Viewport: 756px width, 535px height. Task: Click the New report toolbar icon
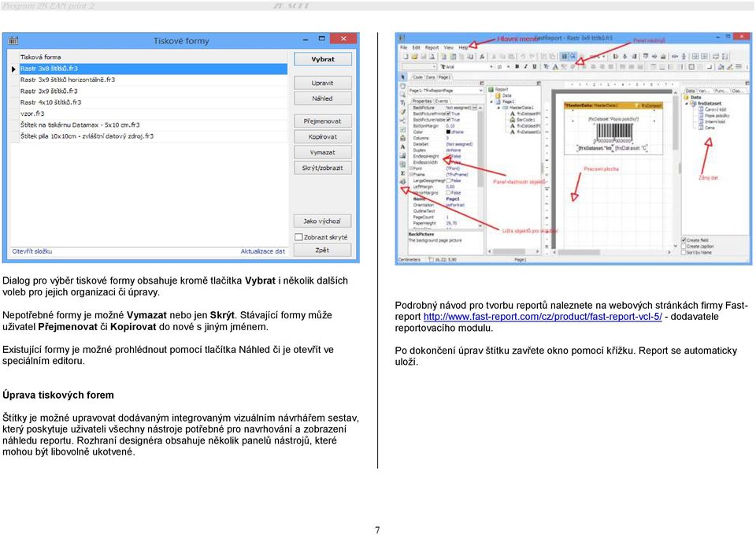pos(406,57)
